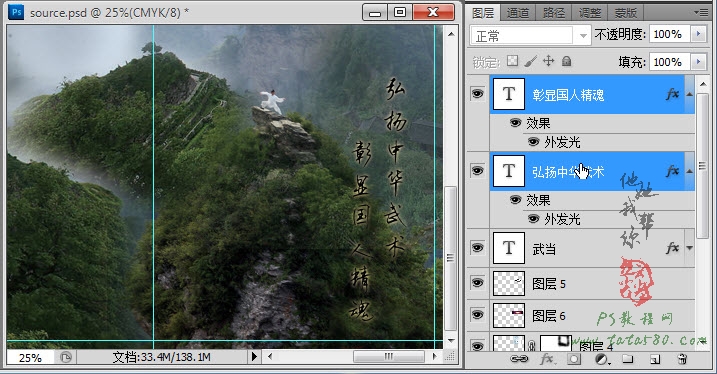Create a new layer with the page icon
This screenshot has height=374, width=717.
tap(655, 359)
